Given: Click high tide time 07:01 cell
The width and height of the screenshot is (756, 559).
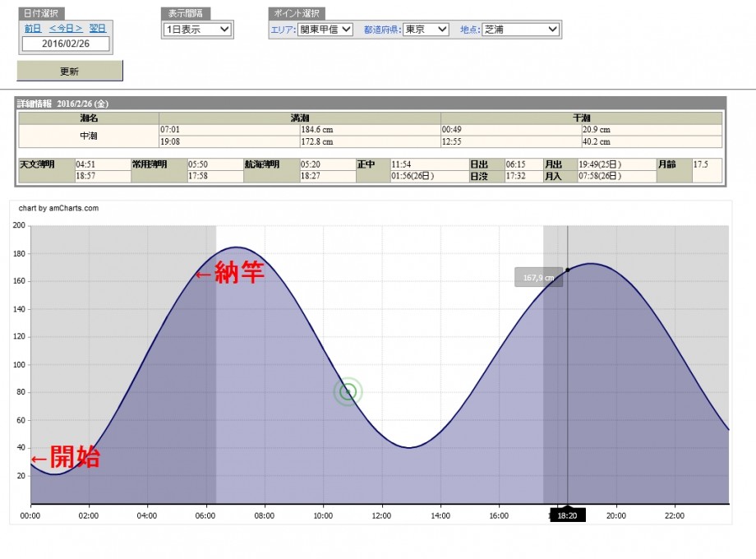Looking at the screenshot, I should tap(229, 129).
